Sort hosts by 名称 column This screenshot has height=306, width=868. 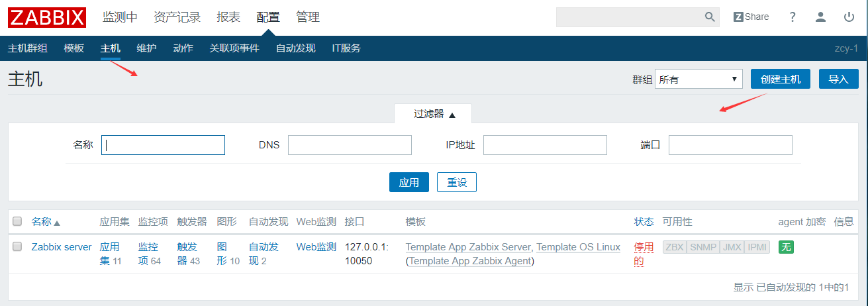[x=46, y=222]
